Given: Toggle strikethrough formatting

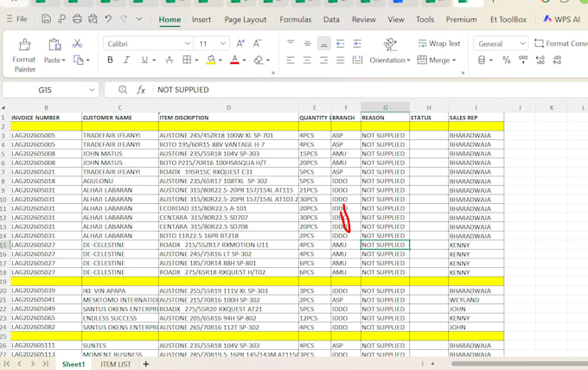Looking at the screenshot, I should [x=169, y=60].
